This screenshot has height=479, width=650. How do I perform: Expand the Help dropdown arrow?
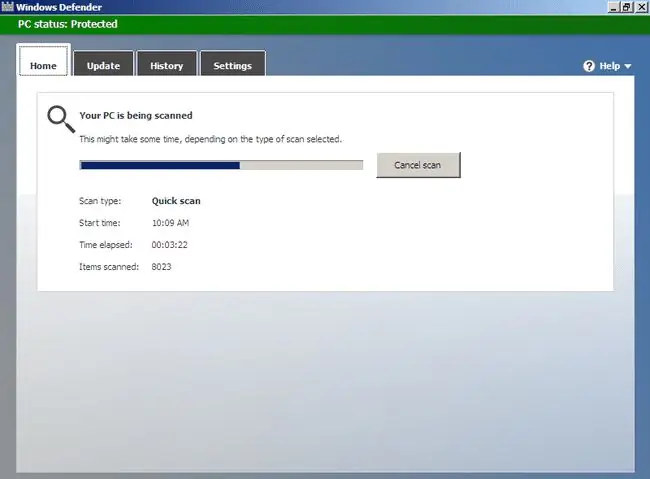pyautogui.click(x=628, y=66)
